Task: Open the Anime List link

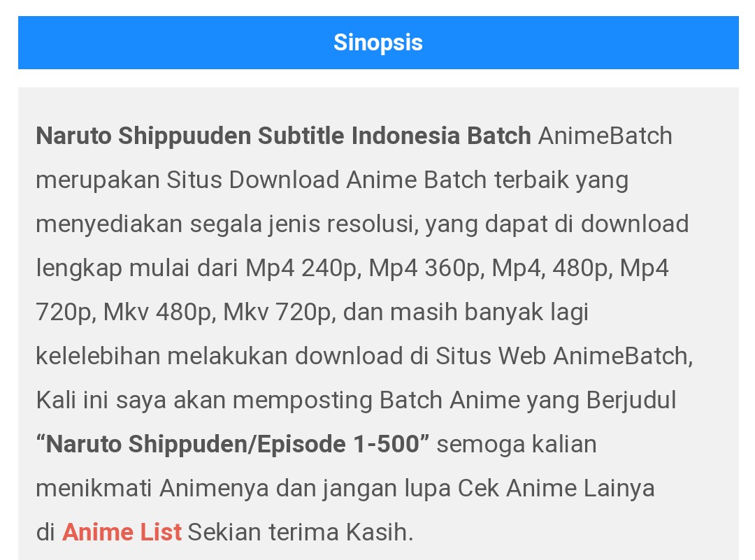Action: tap(122, 532)
